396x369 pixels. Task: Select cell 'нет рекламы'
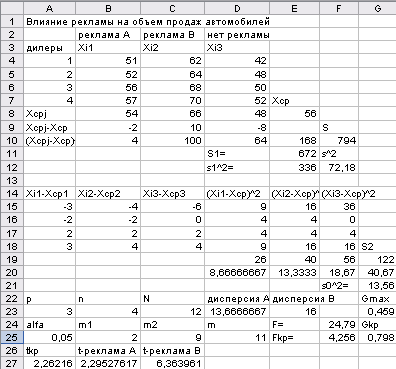(237, 35)
